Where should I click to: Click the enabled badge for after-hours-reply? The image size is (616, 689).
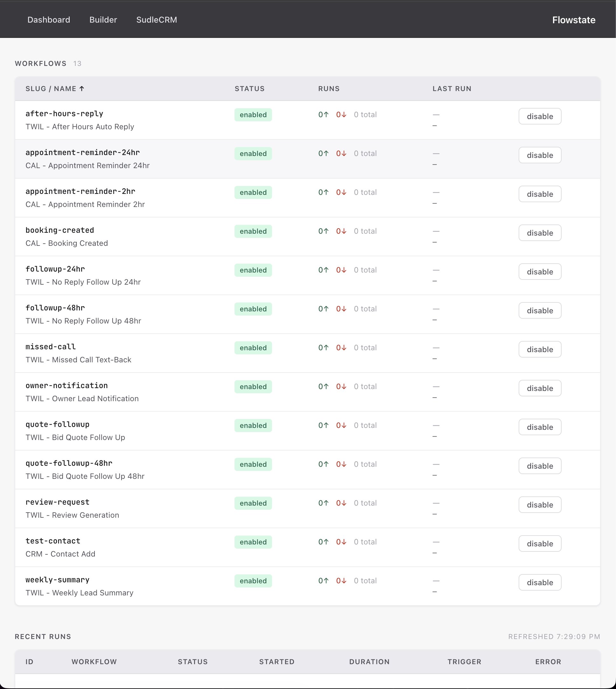click(x=253, y=115)
